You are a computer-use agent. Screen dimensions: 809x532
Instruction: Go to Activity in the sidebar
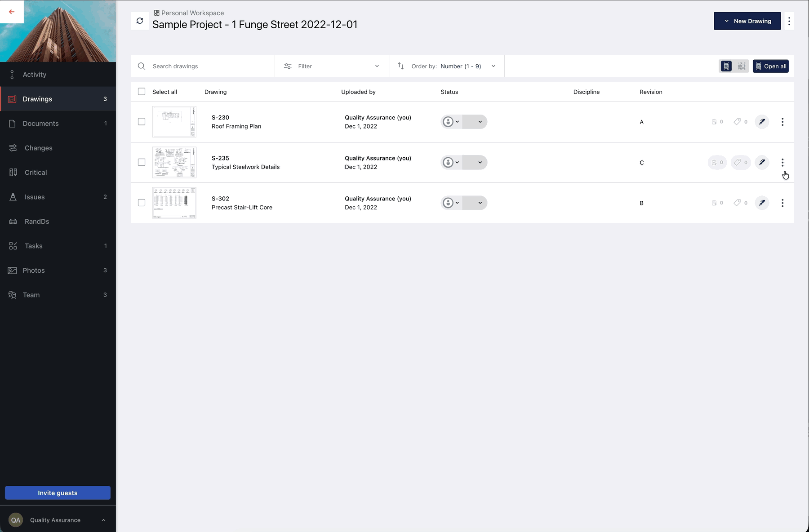coord(58,75)
